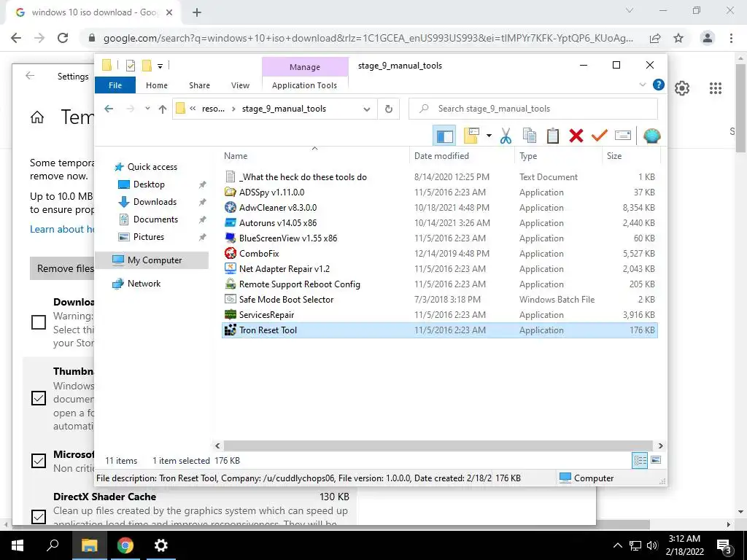The image size is (747, 560).
Task: Click Chrome page vertical scrollbar
Action: click(x=740, y=107)
